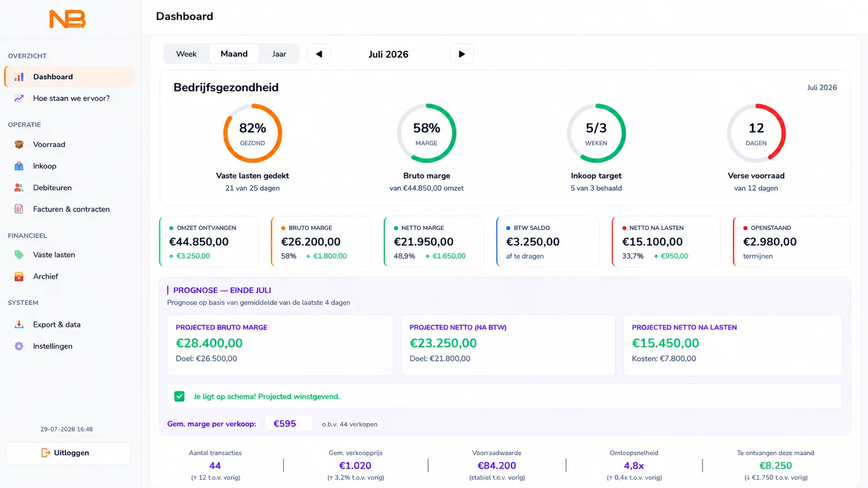The image size is (868, 488).
Task: Click the Projected netto na lasten panel
Action: pos(733,345)
